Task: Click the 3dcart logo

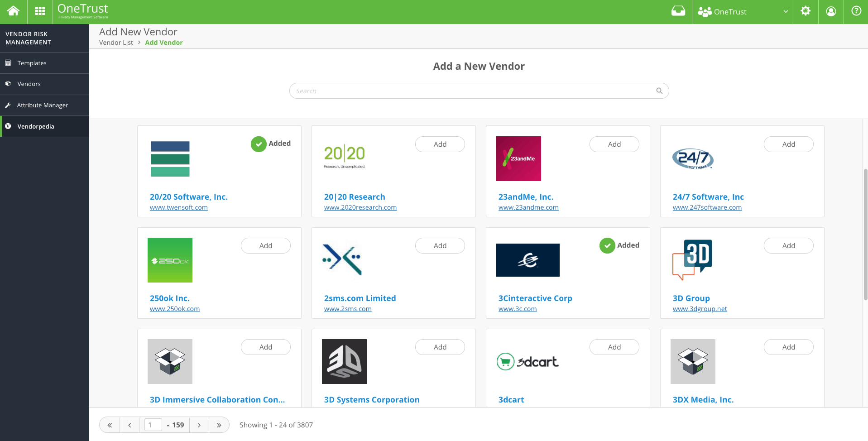Action: click(528, 361)
